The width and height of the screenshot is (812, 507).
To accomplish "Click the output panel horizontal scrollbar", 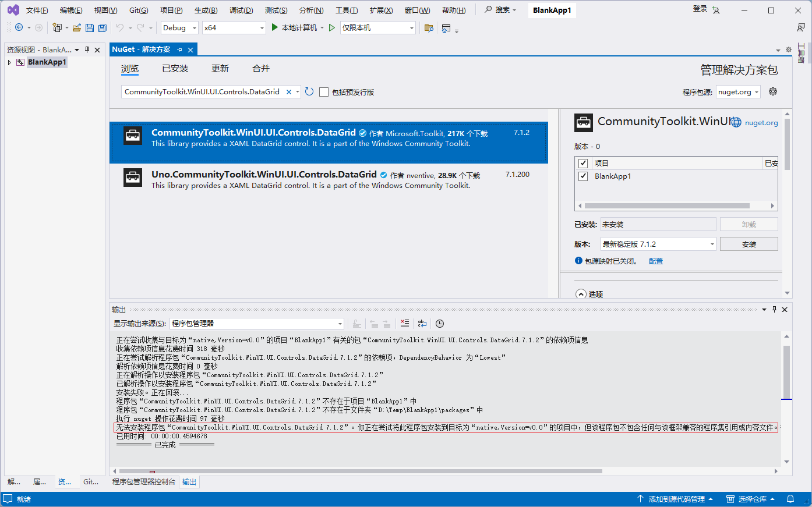I will tap(361, 471).
